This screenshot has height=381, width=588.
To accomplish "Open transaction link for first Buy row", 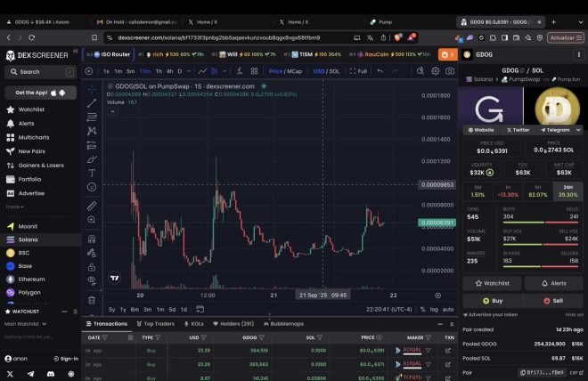I will point(448,351).
